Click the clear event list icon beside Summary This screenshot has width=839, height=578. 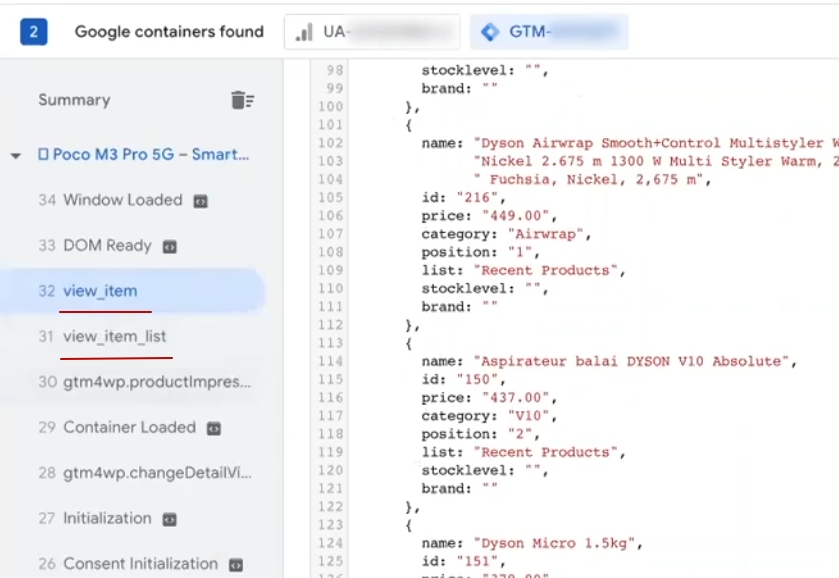[242, 100]
